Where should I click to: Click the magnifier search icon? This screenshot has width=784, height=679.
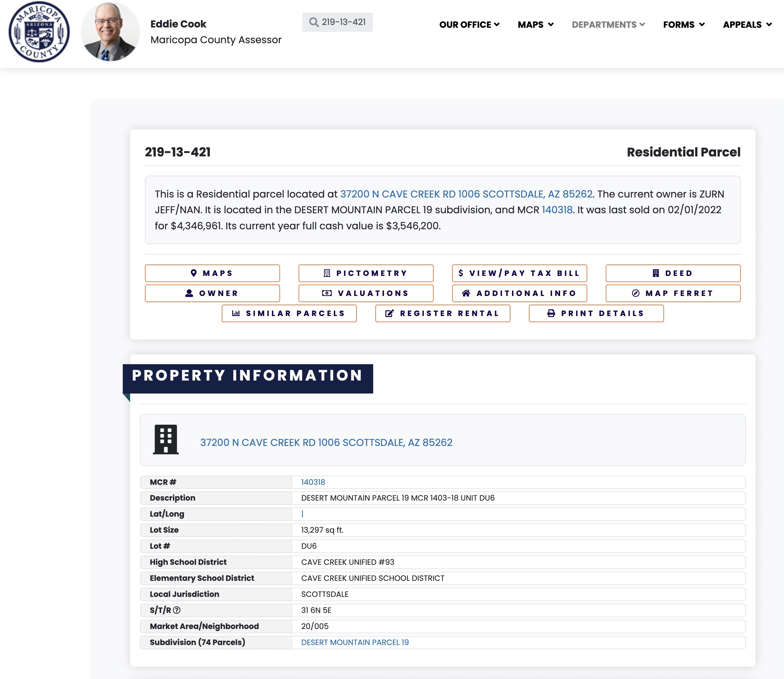314,22
